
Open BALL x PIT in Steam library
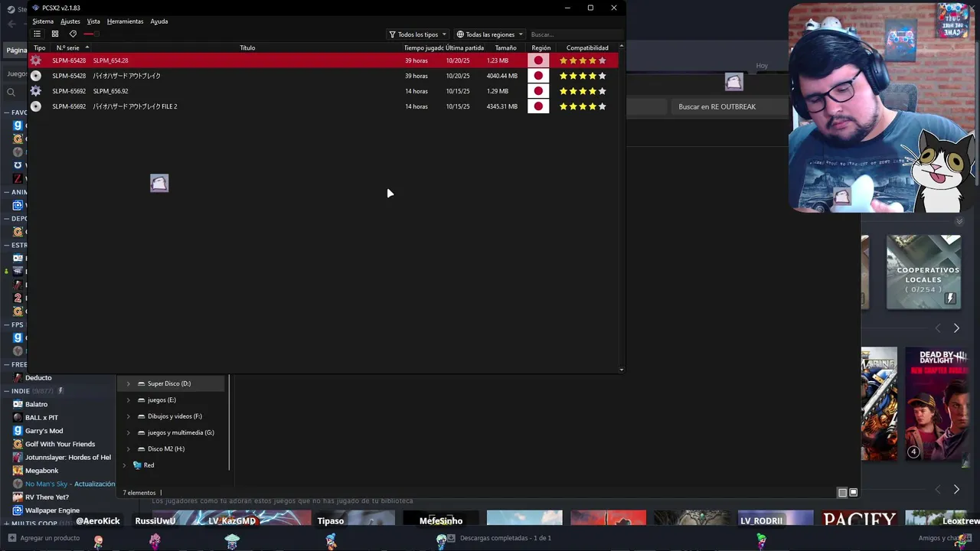(41, 417)
